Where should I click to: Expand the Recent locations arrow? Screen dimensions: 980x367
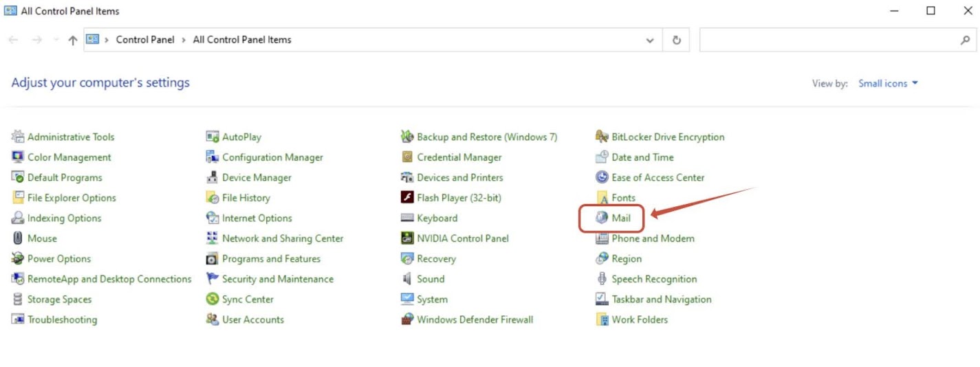click(56, 40)
